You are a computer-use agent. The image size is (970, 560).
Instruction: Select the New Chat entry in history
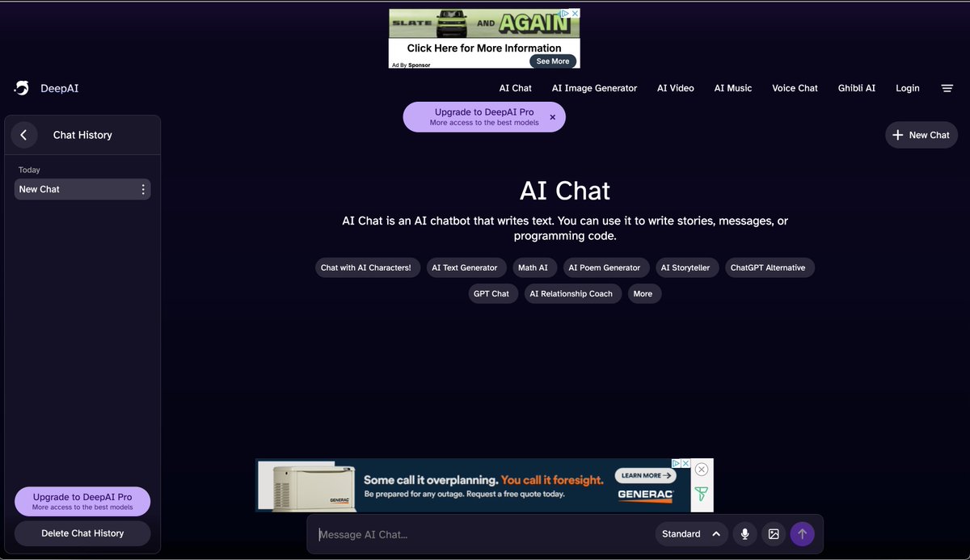pyautogui.click(x=82, y=189)
